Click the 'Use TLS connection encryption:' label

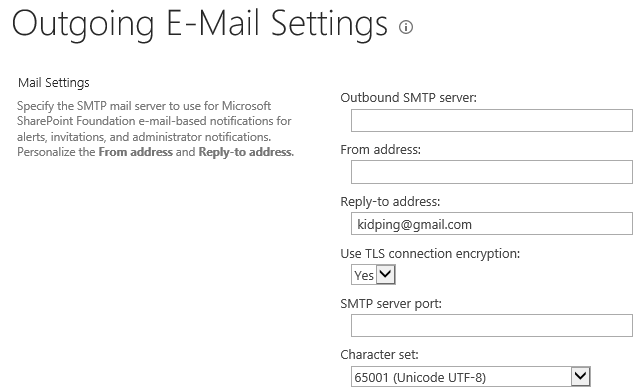[430, 253]
